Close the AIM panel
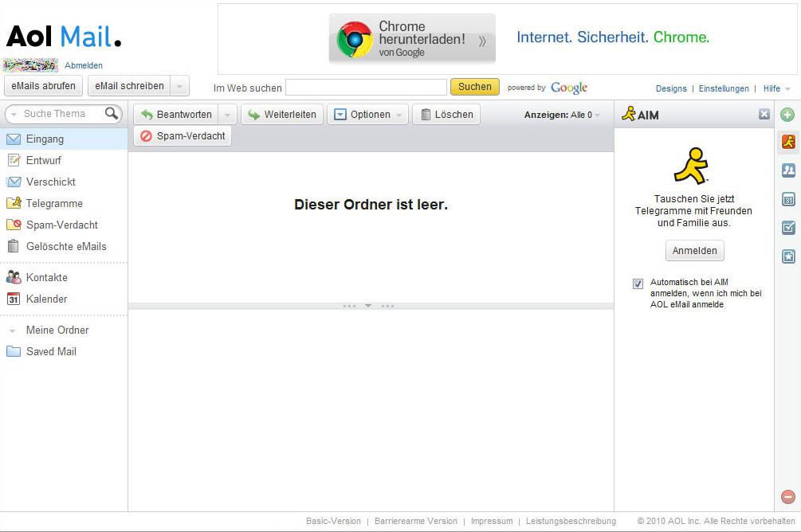 764,114
